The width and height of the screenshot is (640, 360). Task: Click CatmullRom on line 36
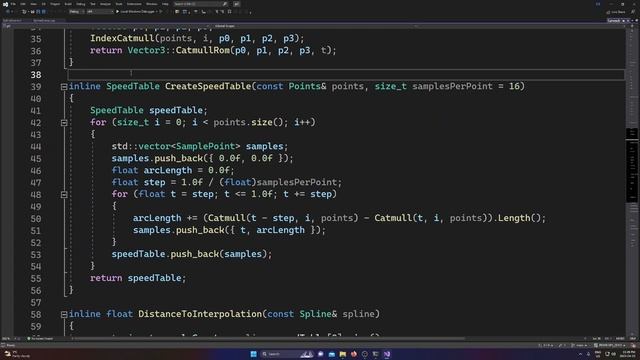pos(203,50)
